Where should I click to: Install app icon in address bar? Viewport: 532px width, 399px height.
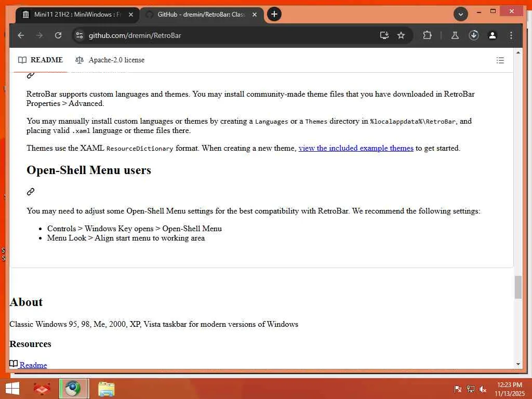click(x=384, y=35)
